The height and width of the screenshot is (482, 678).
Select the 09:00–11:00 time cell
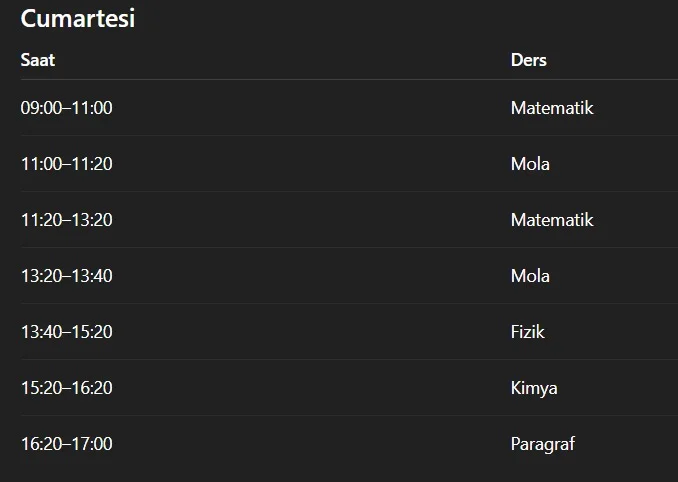tap(66, 108)
